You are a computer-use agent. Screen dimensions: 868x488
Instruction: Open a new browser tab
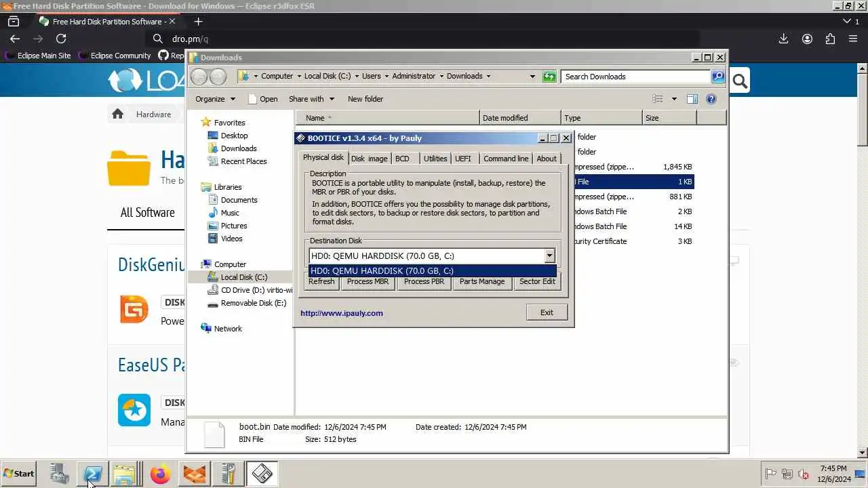click(198, 21)
